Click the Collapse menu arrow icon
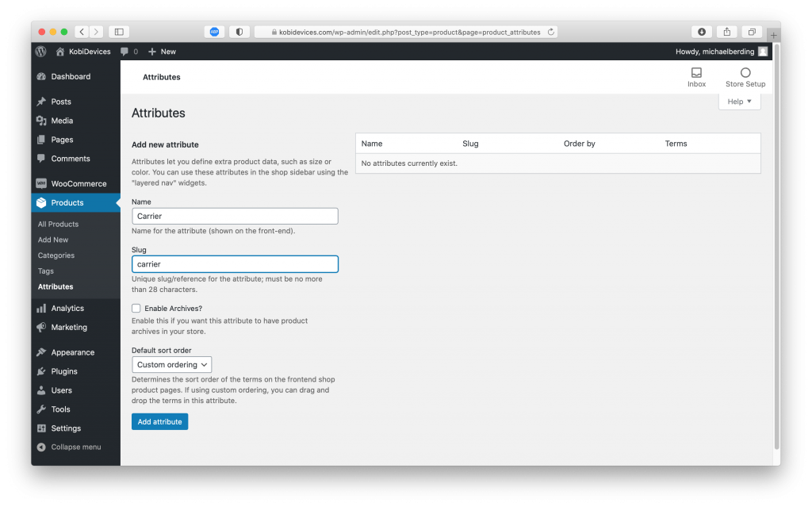The image size is (812, 507). [41, 447]
